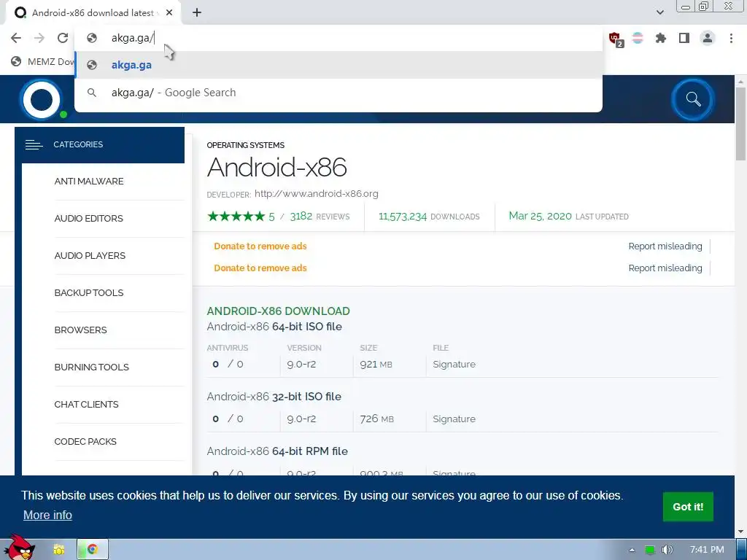Click the 726 MB size value
The width and height of the screenshot is (747, 560).
click(377, 419)
